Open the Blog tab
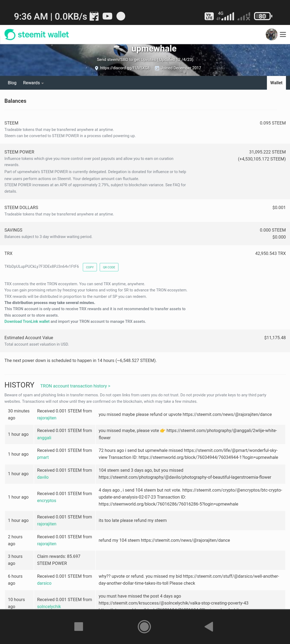290x644 pixels. [x=12, y=83]
